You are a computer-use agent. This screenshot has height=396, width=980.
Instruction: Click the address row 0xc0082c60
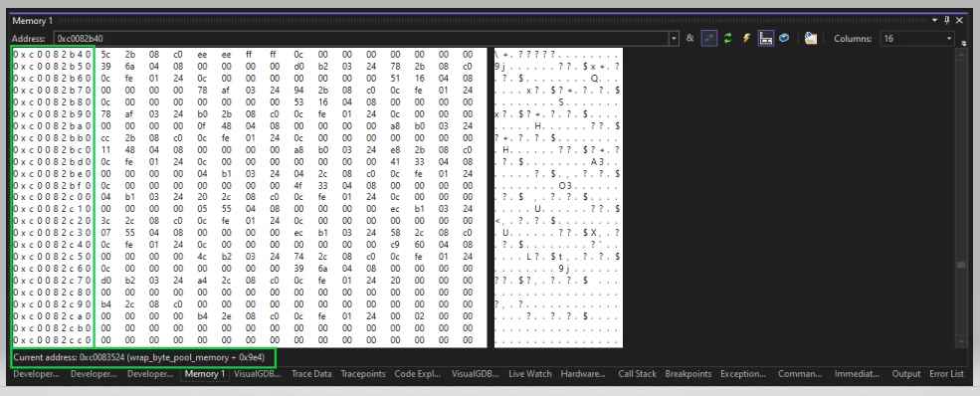(53, 268)
